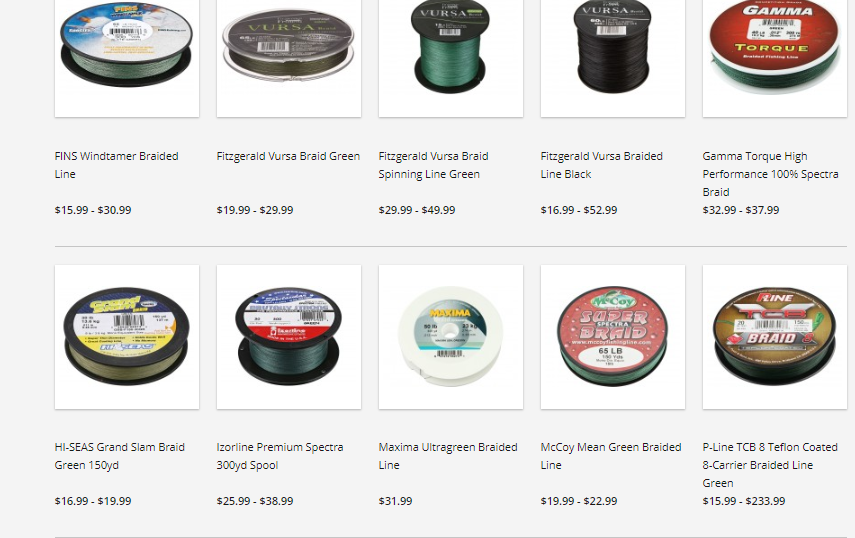Open Gamma Torque red spool image
Screen dimensions: 855x538
click(x=775, y=58)
